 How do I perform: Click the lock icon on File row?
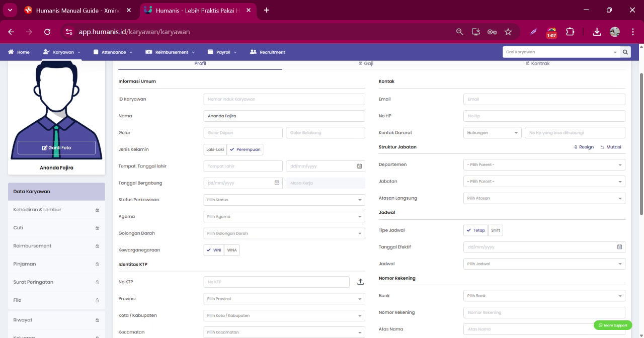(x=97, y=300)
